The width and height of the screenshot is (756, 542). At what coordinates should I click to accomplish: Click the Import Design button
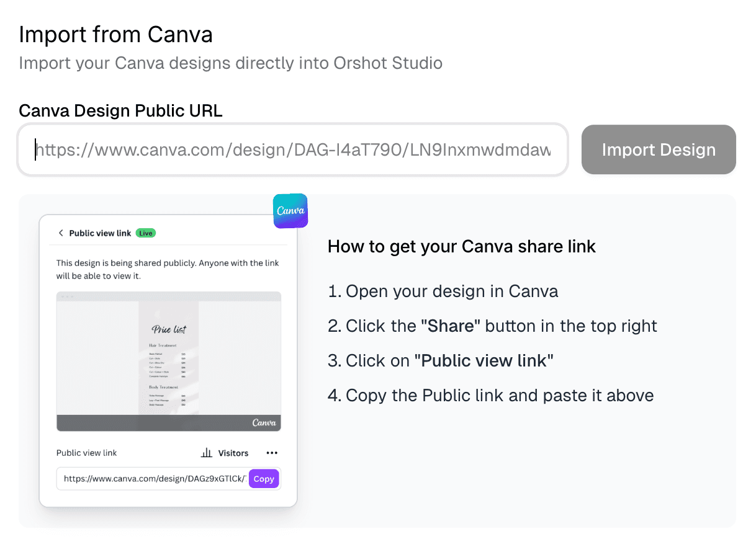point(658,149)
